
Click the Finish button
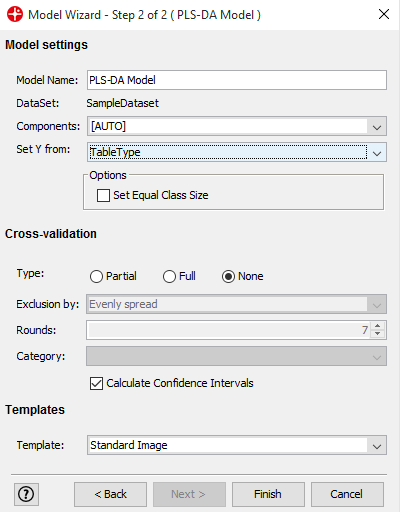coord(268,494)
